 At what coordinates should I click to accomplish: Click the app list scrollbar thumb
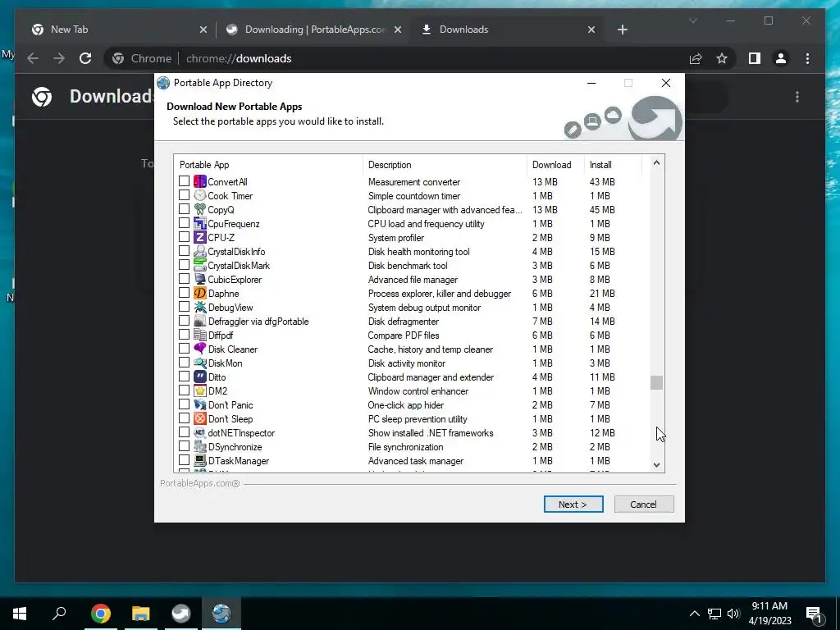[656, 382]
